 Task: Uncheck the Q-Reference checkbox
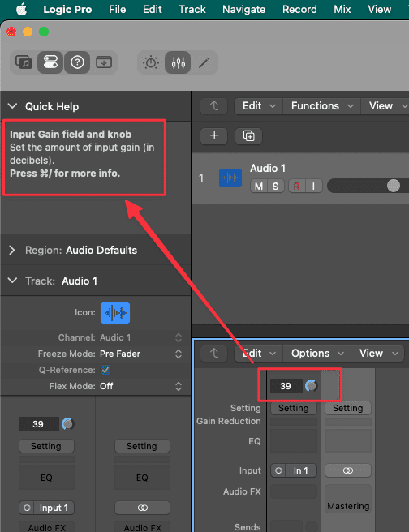click(105, 370)
